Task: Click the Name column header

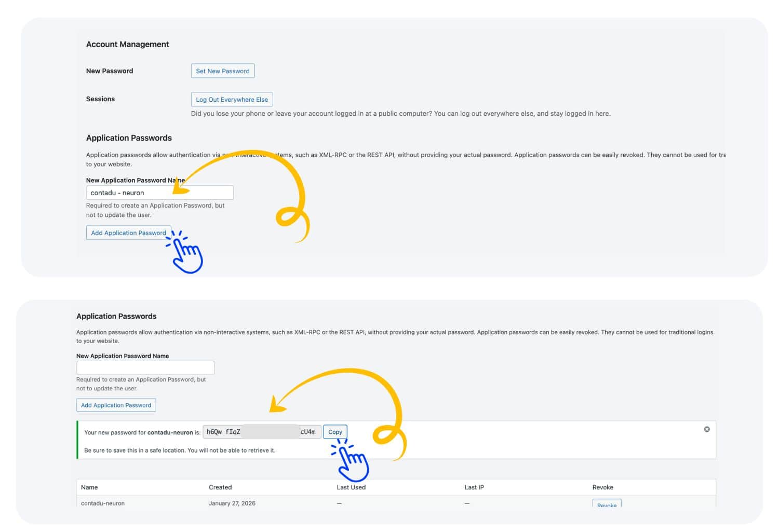Action: (x=89, y=487)
